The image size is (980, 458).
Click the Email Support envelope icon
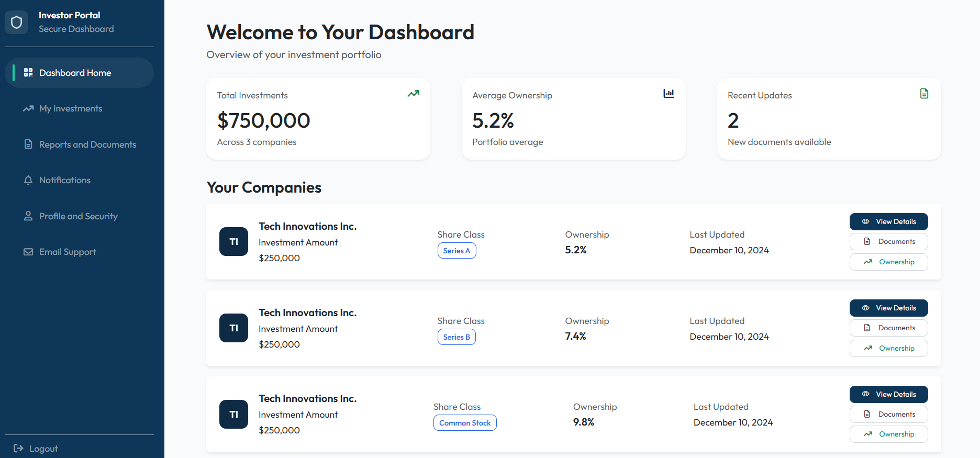pos(28,252)
